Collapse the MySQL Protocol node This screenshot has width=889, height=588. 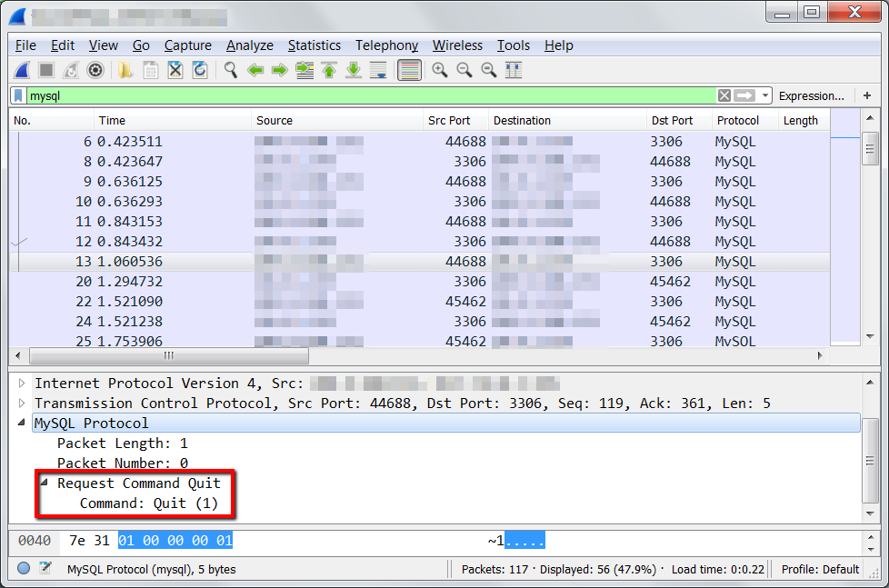tap(22, 423)
